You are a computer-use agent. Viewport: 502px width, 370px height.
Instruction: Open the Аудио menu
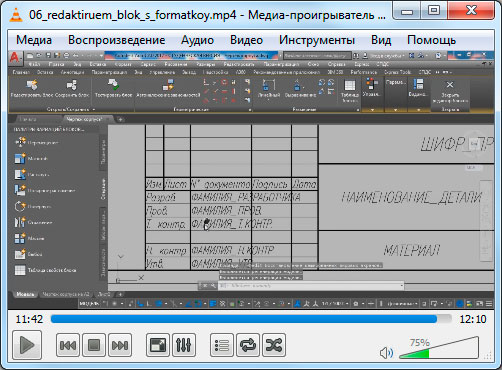(197, 40)
